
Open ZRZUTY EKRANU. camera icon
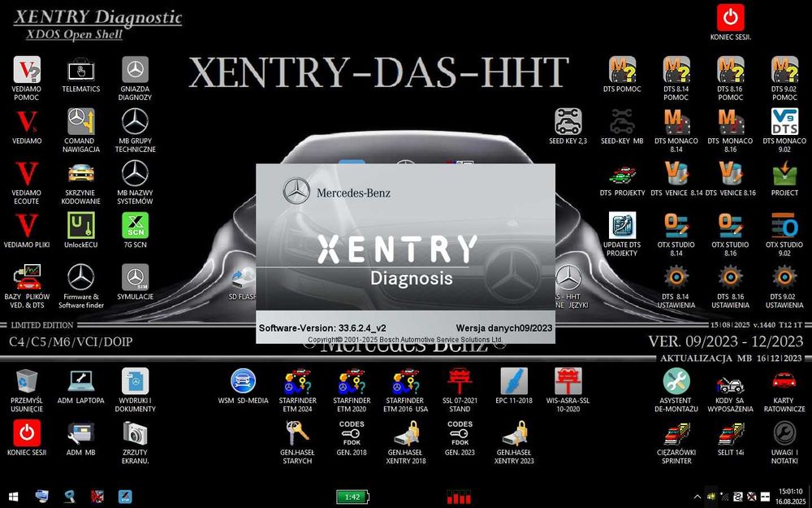click(135, 433)
